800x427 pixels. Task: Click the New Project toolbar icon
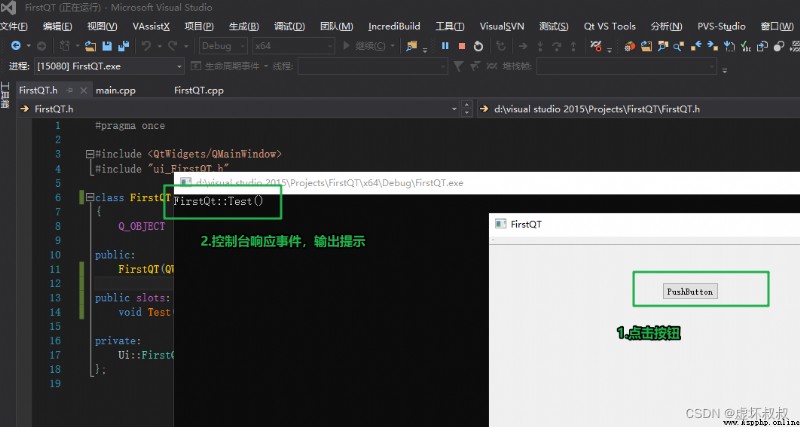(x=64, y=46)
